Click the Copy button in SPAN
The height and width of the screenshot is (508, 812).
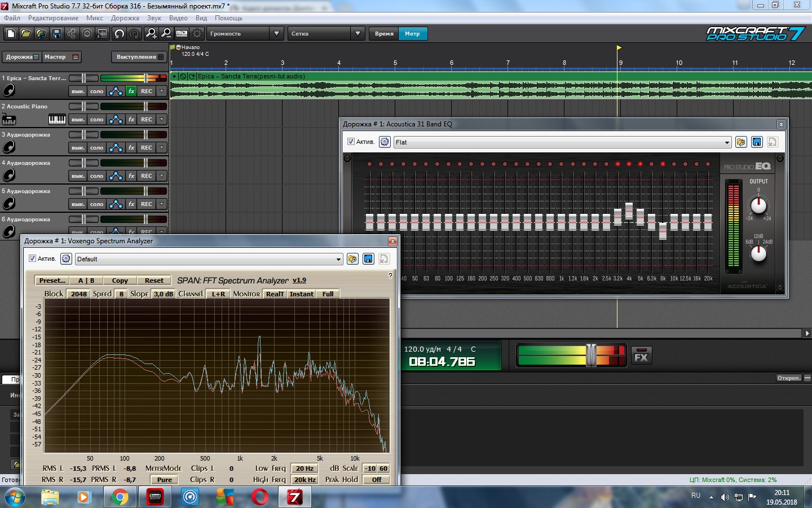tap(120, 280)
